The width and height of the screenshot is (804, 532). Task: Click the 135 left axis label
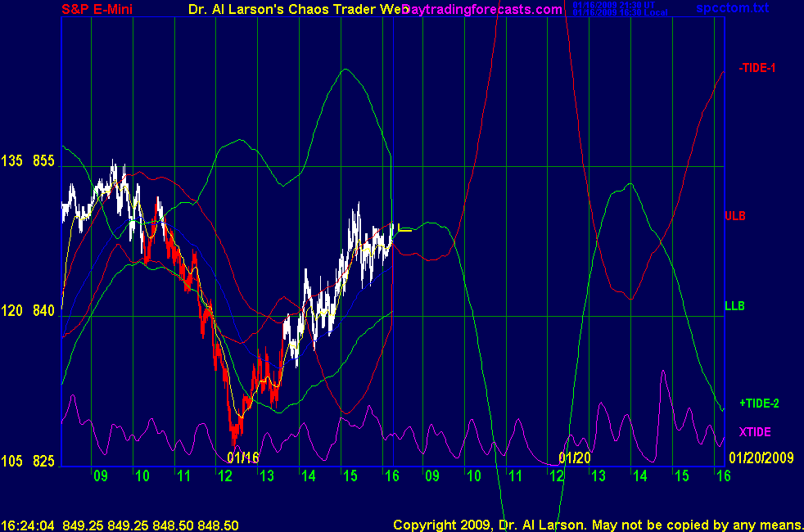tap(11, 161)
